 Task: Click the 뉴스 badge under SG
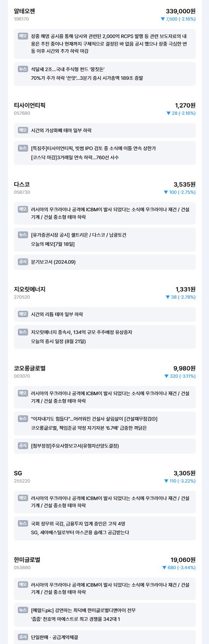tap(23, 523)
